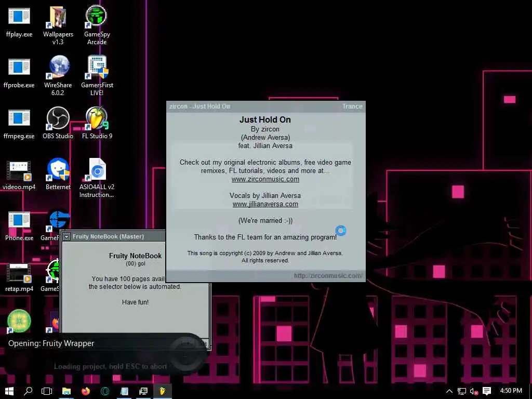Click 'Opening: Fruity Wrapper' loading status

coord(51,343)
